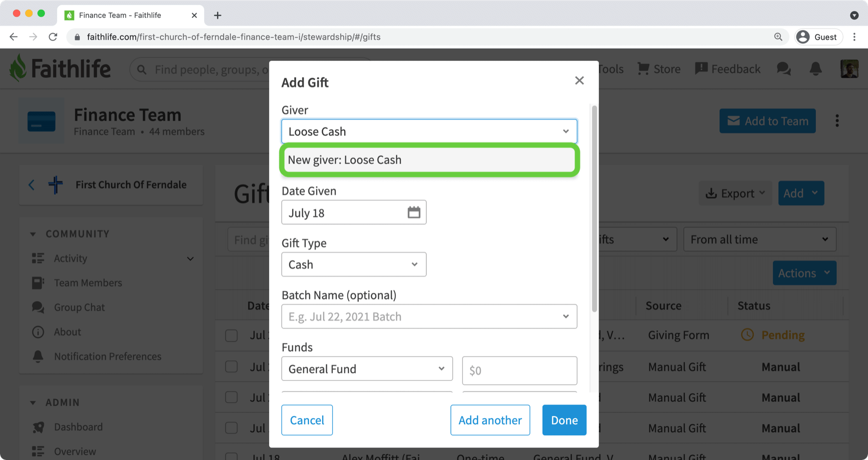Click the Add to Team button

pos(767,121)
